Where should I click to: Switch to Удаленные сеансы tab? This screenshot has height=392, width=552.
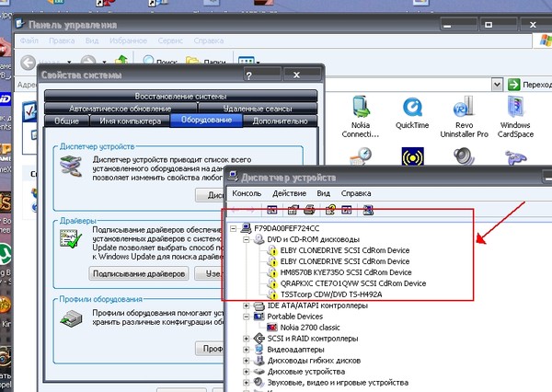coord(258,109)
